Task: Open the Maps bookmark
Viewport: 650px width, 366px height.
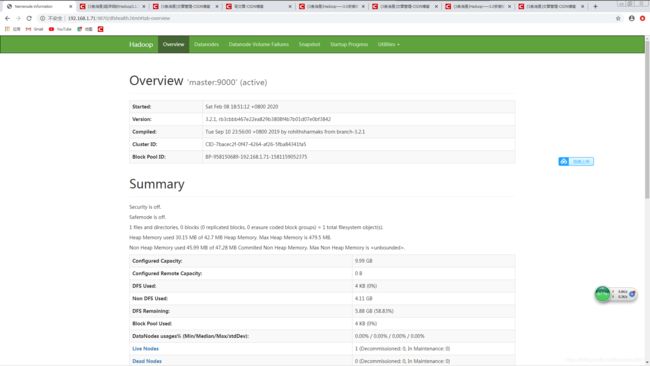Action: (85, 29)
